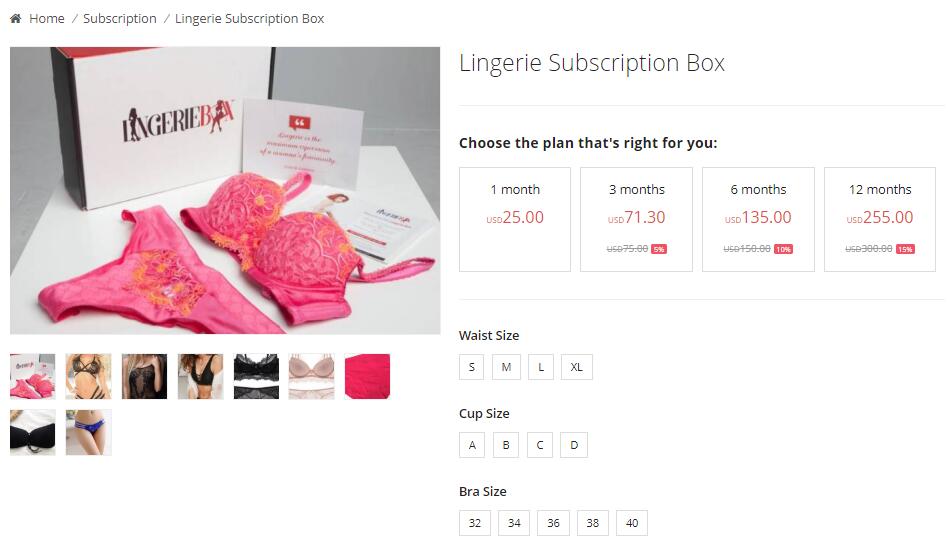The height and width of the screenshot is (552, 948).
Task: View the first pink set thumbnail
Action: click(x=33, y=377)
